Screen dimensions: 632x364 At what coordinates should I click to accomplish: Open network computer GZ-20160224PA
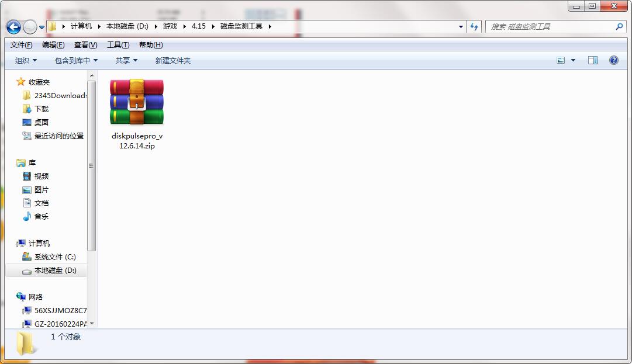pyautogui.click(x=60, y=324)
